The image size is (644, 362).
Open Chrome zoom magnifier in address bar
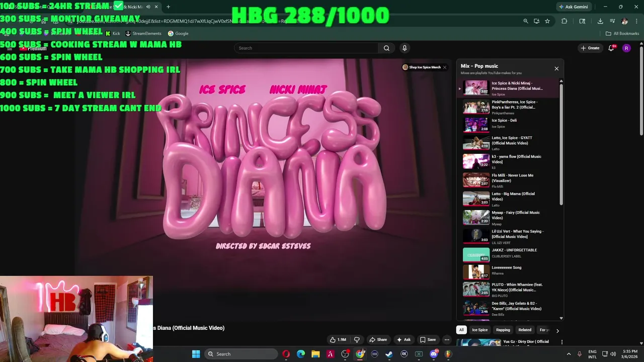526,21
